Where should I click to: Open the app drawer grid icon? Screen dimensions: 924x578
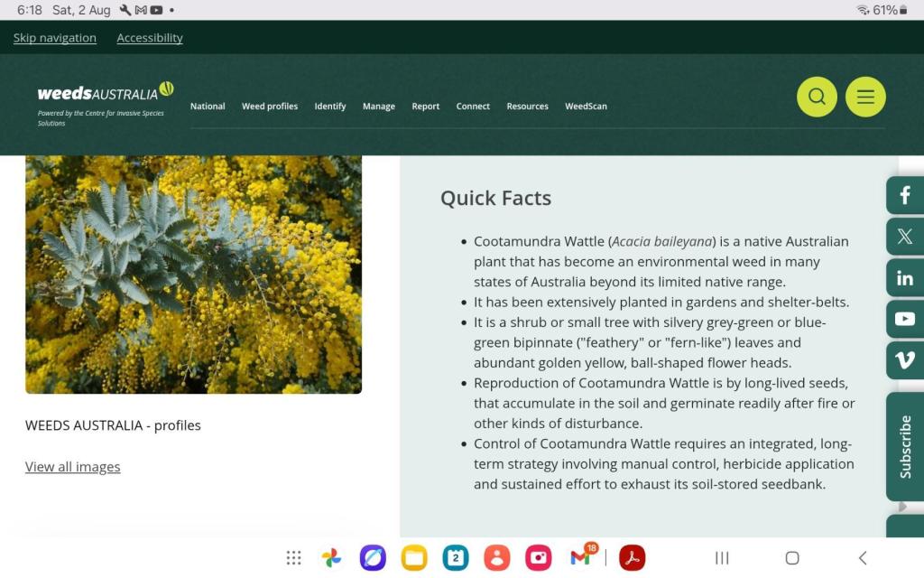[x=293, y=557]
